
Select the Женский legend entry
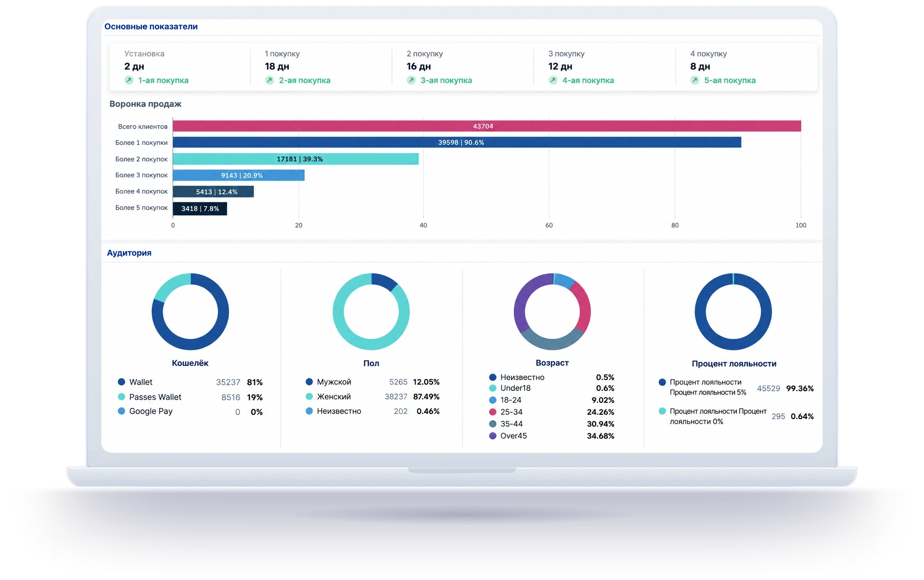click(372, 397)
